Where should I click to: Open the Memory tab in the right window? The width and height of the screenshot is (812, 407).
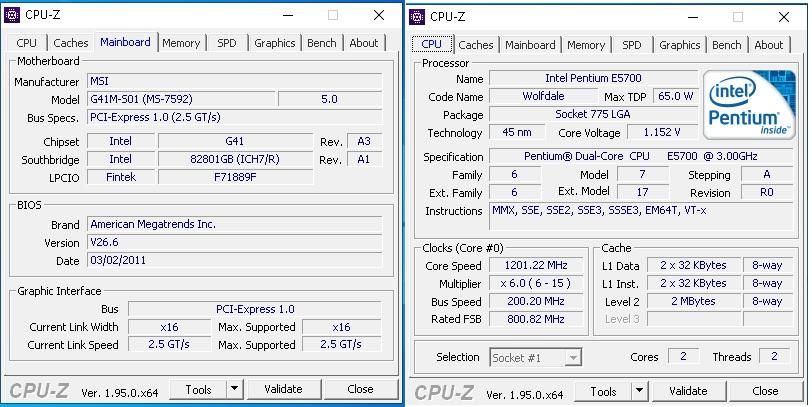tap(586, 45)
